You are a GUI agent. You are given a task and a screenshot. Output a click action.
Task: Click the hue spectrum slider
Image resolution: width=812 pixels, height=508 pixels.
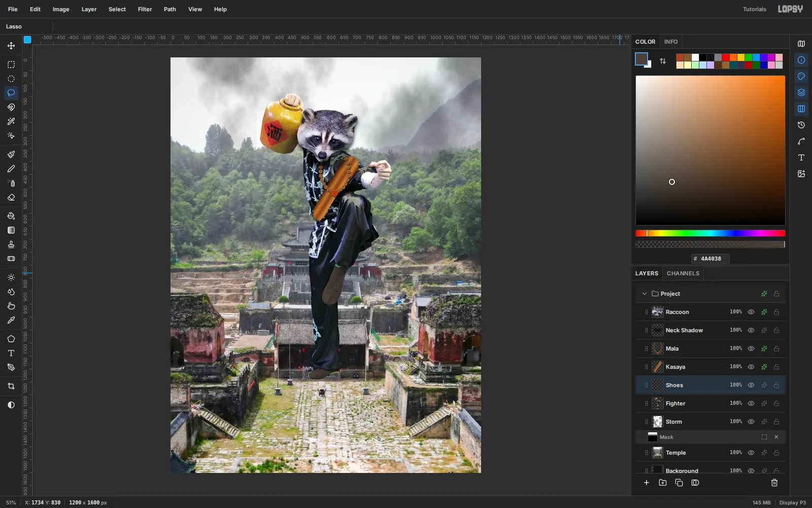coord(710,233)
